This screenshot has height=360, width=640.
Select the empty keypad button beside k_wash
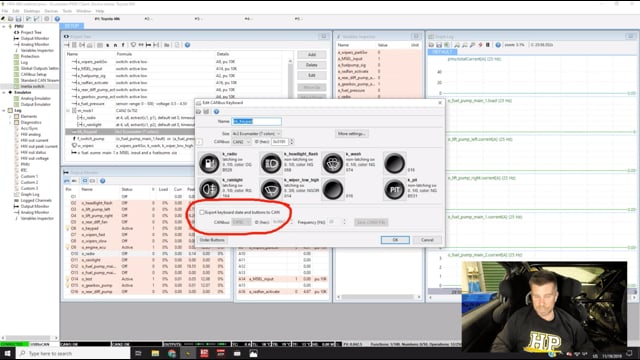click(394, 164)
